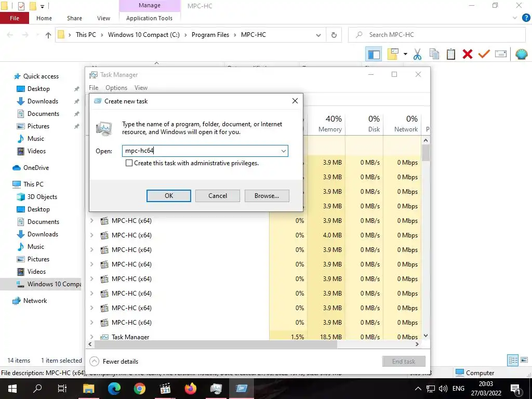Screen dimensions: 532x399
Task: Click the Rename icon in Explorer toolbar
Action: pos(501,54)
